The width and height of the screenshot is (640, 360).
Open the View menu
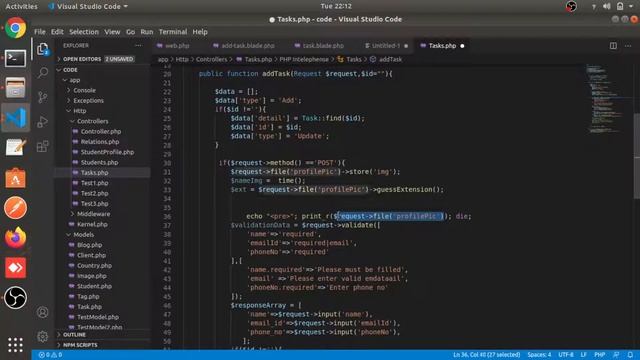click(x=112, y=32)
